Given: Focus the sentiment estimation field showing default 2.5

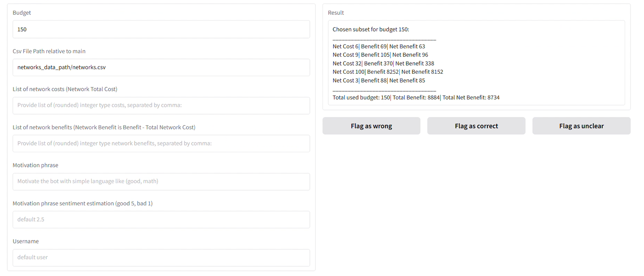Looking at the screenshot, I should [x=161, y=220].
